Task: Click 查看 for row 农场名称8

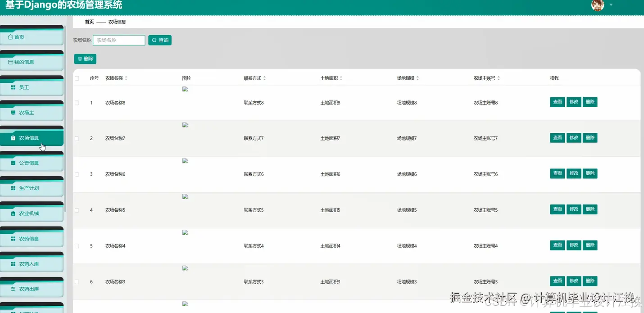Action: [x=558, y=102]
